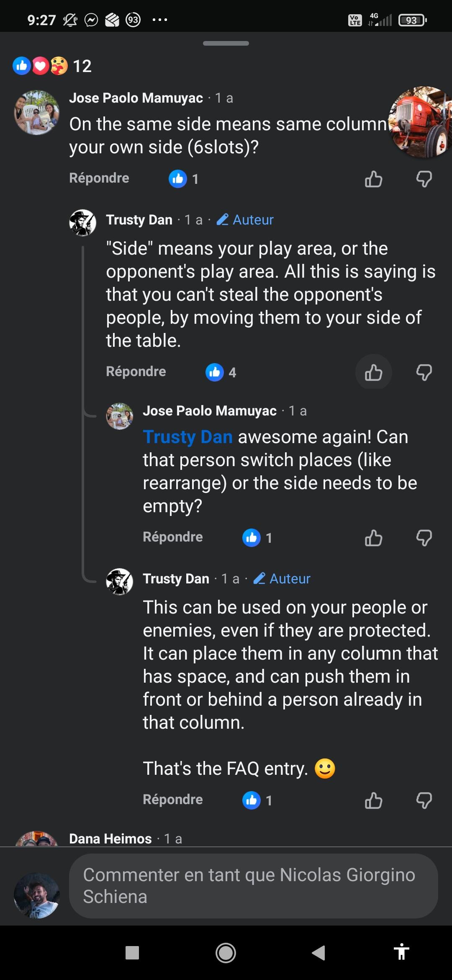Like Jose Paolo Mamuyac's first comment
The image size is (452, 980).
click(x=373, y=179)
